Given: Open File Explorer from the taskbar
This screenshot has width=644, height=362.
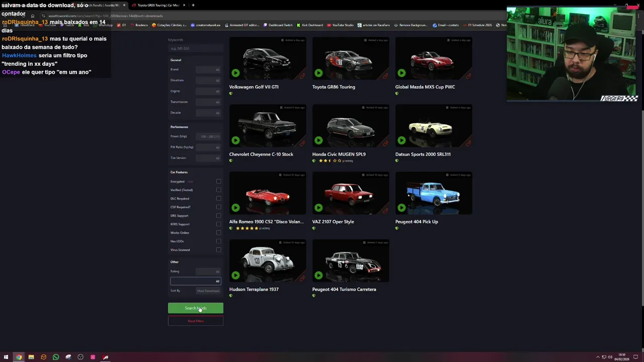Looking at the screenshot, I should pos(31,357).
